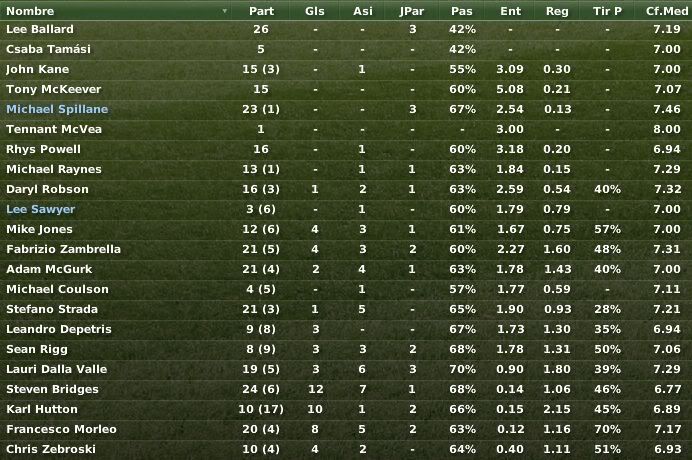Open Michael Spillane's player profile
This screenshot has height=460, width=692.
[x=57, y=109]
